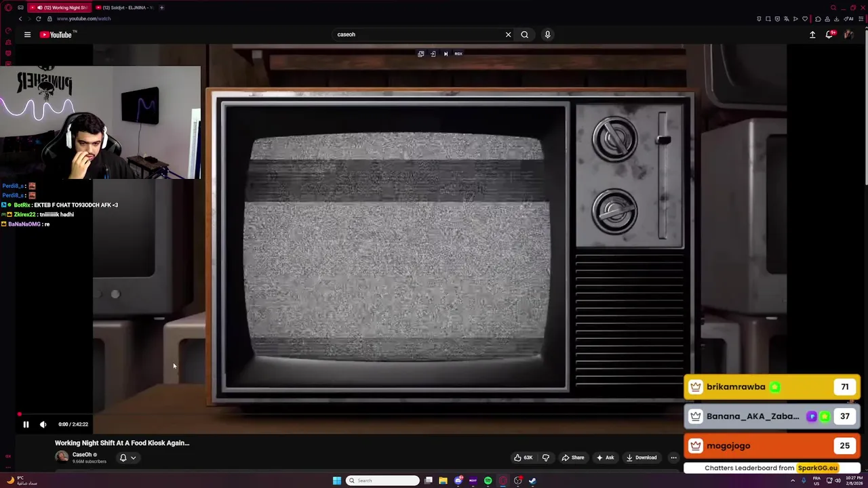868x488 pixels.
Task: Open Spotify from the taskbar
Action: (x=488, y=481)
